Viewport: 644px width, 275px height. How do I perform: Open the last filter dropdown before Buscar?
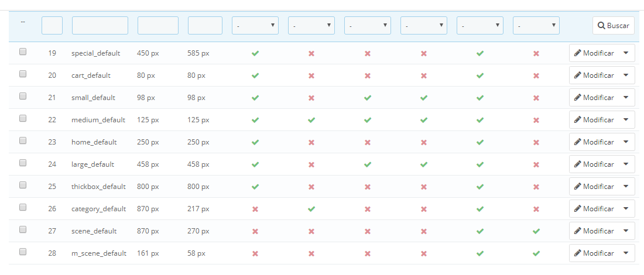click(536, 25)
